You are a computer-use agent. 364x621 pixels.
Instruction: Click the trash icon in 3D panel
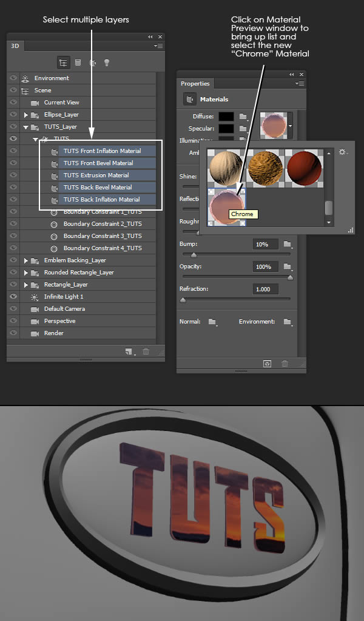(x=146, y=351)
